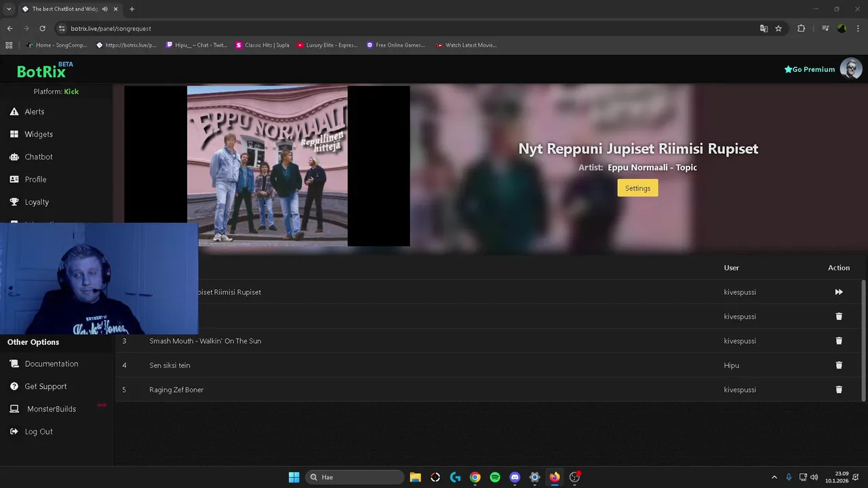Click the Loyalty trophy icon
This screenshot has width=868, height=488.
tap(14, 202)
